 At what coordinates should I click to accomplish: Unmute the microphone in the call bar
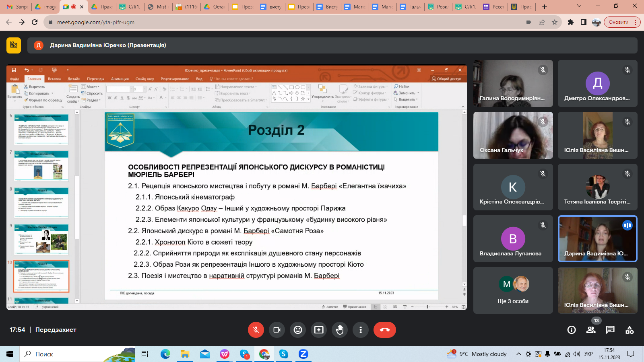(256, 330)
